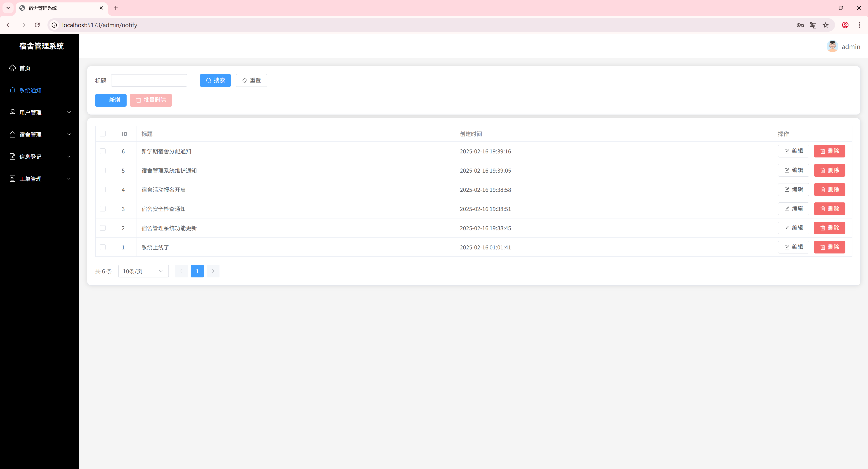Focus the 标题 search input field
Viewport: 868px width, 469px height.
point(149,80)
